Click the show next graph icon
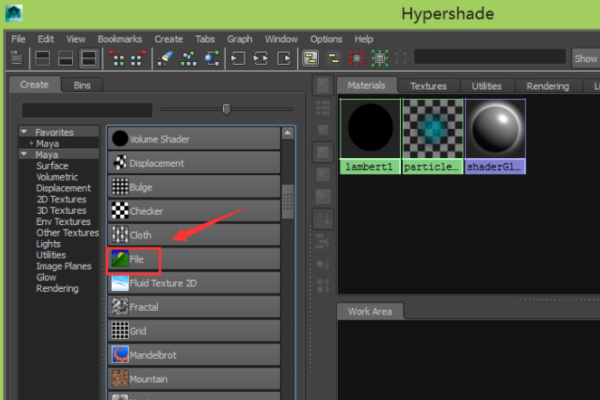Viewport: 600px width, 400px height. pos(138,59)
